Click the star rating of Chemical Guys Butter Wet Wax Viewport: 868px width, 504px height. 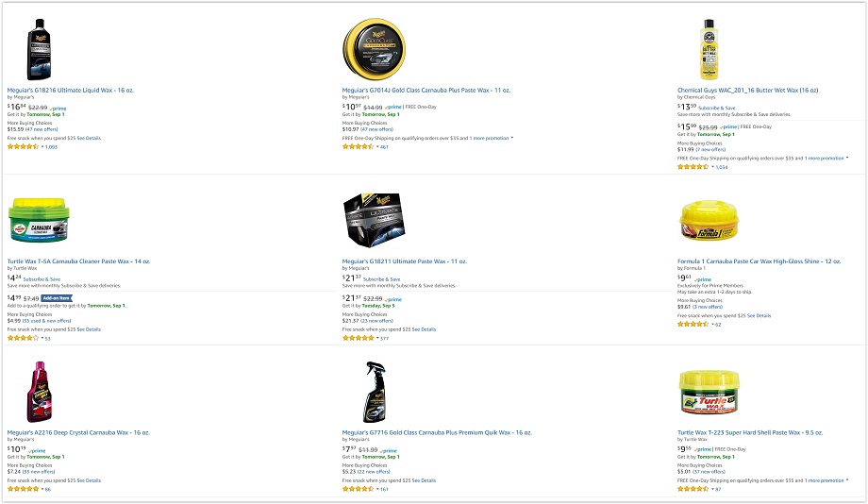coord(693,167)
